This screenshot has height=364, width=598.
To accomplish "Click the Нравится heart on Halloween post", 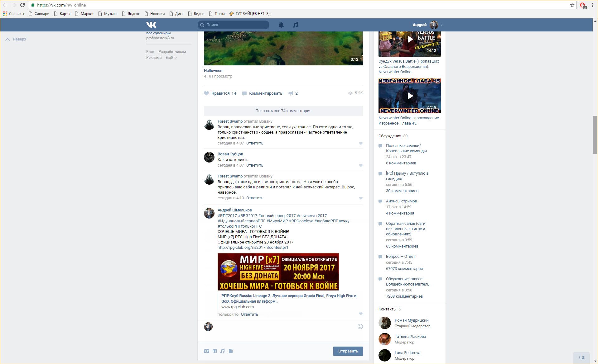I will click(206, 93).
